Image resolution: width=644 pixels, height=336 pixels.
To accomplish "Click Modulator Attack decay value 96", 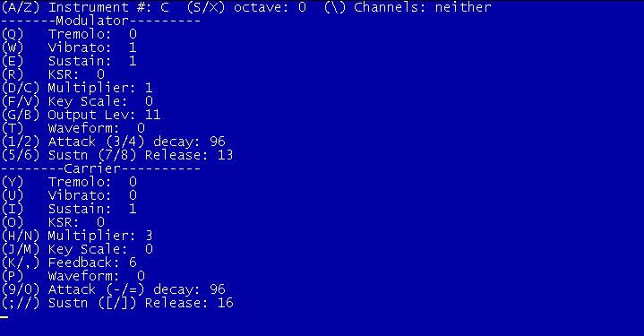I will click(x=218, y=142).
